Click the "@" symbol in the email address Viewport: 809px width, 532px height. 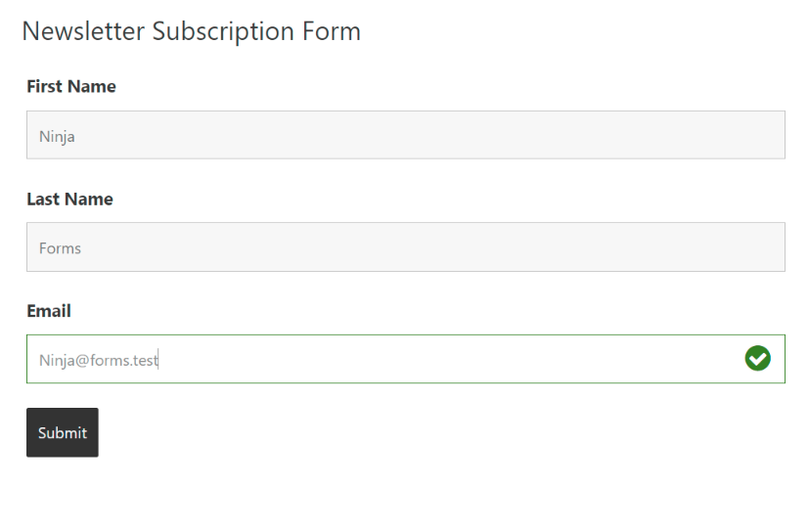coord(82,361)
